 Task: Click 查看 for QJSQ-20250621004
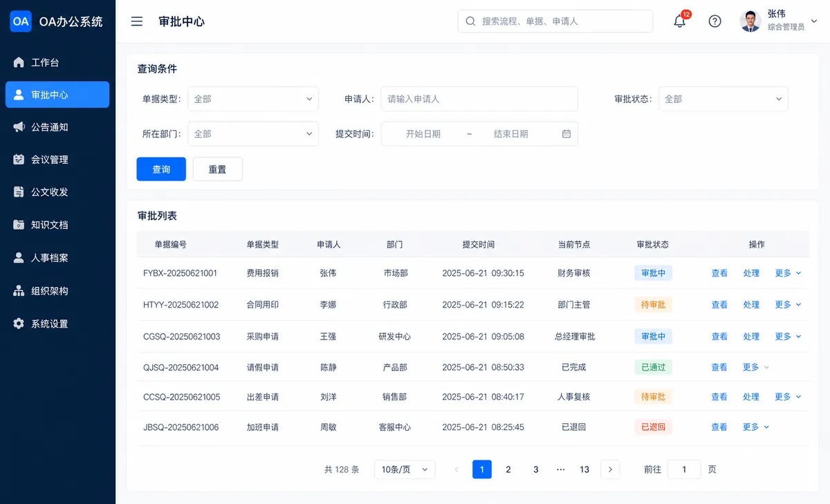[x=719, y=367]
